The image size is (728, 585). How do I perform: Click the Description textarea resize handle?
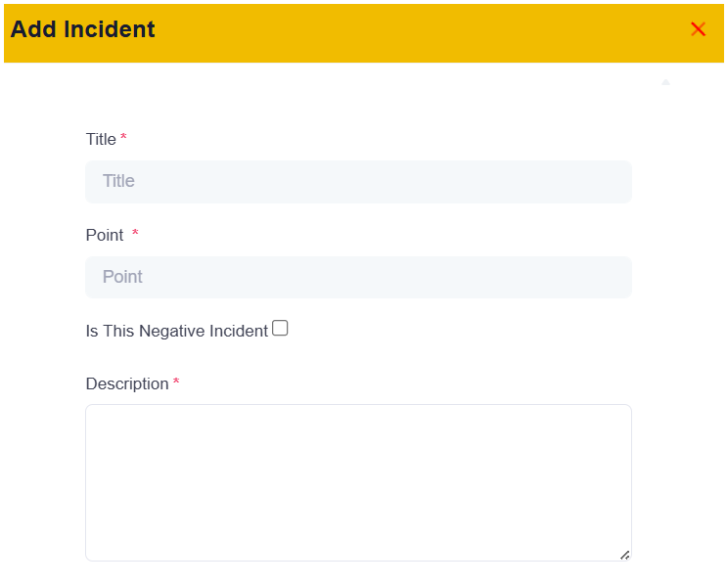point(624,555)
